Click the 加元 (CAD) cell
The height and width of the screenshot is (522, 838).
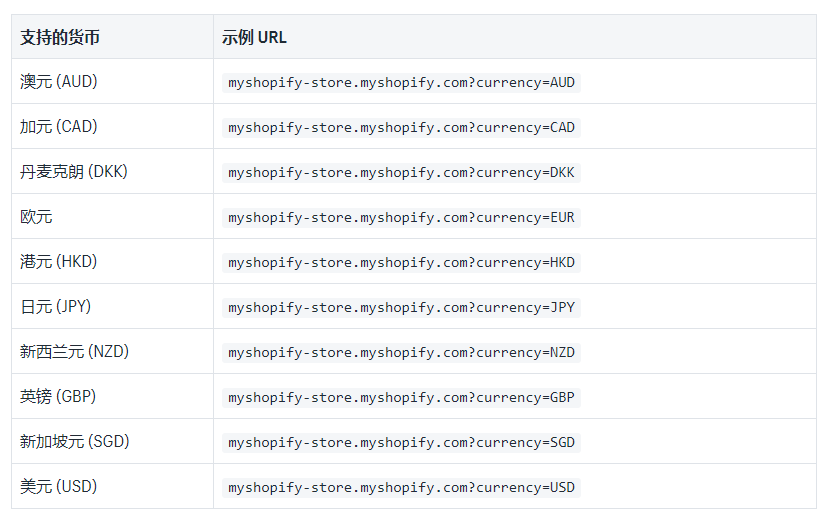(x=112, y=127)
